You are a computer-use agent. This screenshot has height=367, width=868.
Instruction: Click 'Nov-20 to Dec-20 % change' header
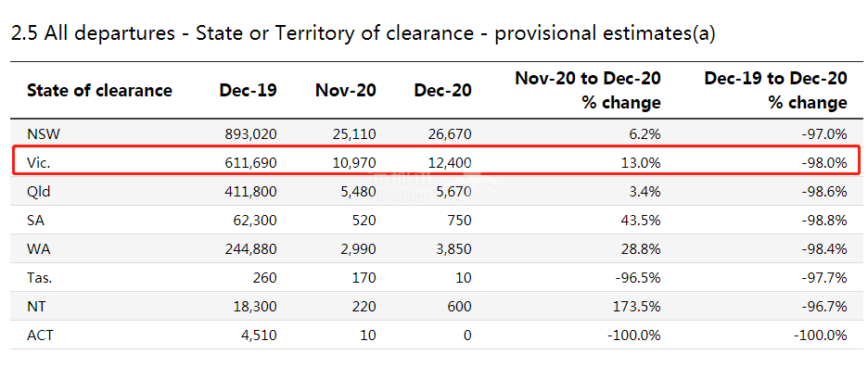coord(588,90)
